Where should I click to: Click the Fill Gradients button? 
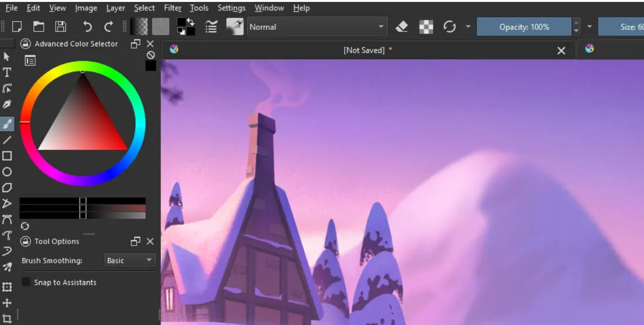[140, 27]
